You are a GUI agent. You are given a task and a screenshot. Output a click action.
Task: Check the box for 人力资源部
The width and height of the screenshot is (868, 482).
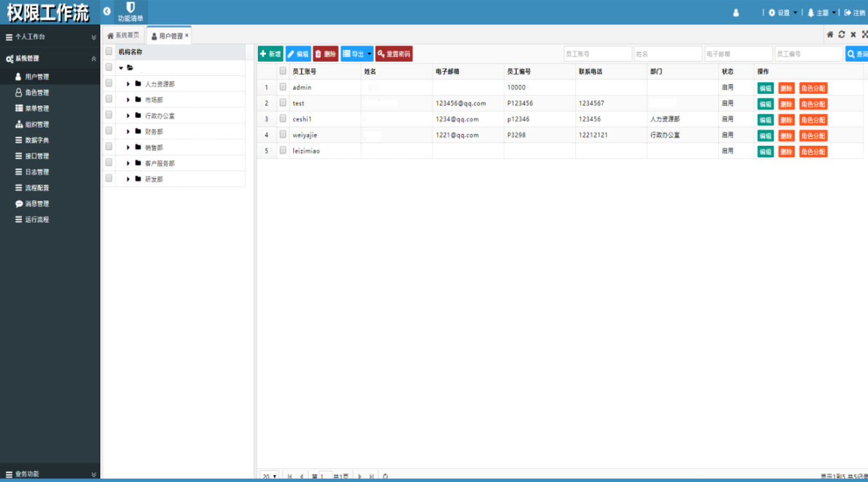109,83
